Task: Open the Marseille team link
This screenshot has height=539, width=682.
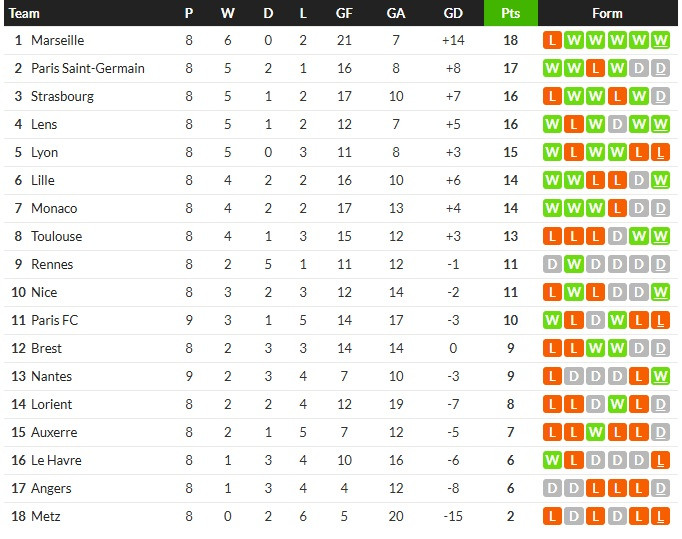Action: click(57, 41)
